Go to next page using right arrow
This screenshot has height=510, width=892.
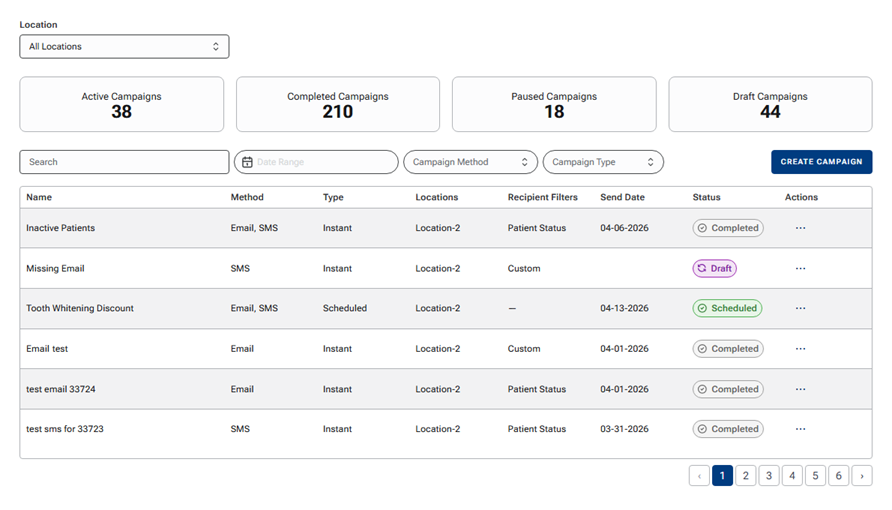pos(861,476)
